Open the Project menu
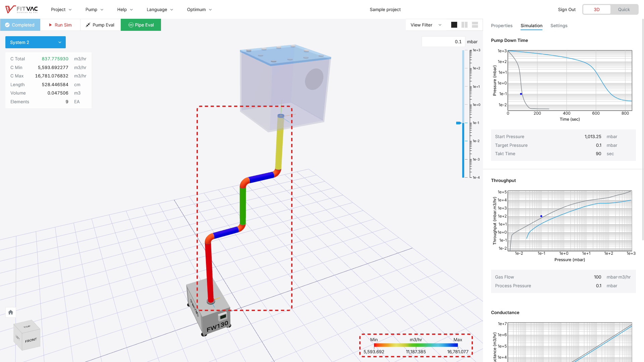The height and width of the screenshot is (362, 644). [x=61, y=9]
